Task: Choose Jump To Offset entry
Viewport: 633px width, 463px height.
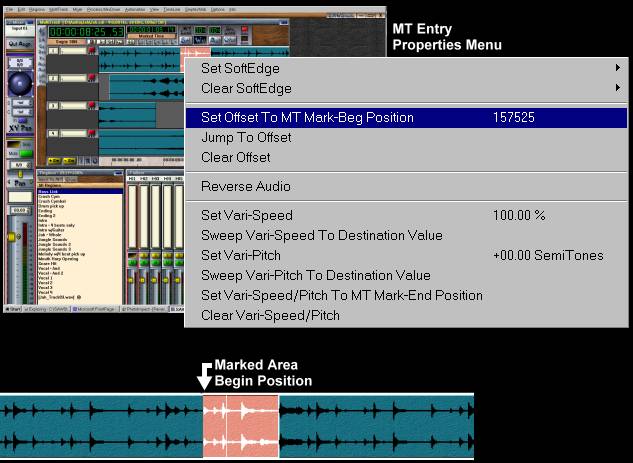Action: [246, 138]
